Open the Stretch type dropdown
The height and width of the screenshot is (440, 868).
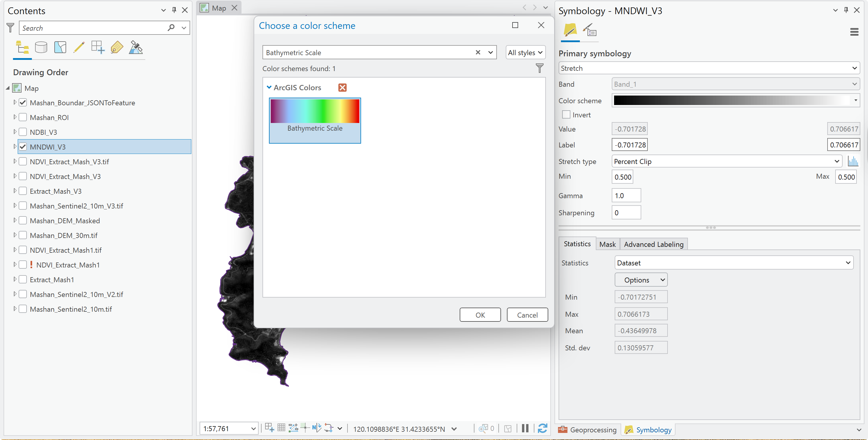coord(727,161)
